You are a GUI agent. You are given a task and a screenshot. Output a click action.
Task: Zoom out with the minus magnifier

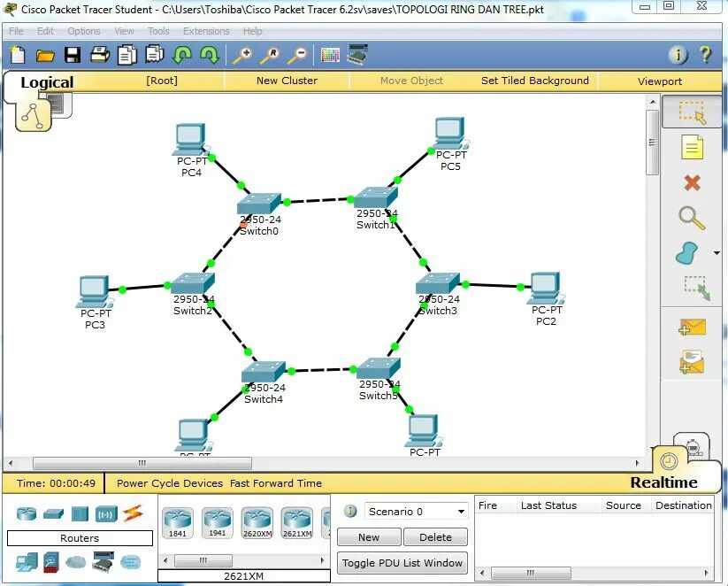(297, 55)
